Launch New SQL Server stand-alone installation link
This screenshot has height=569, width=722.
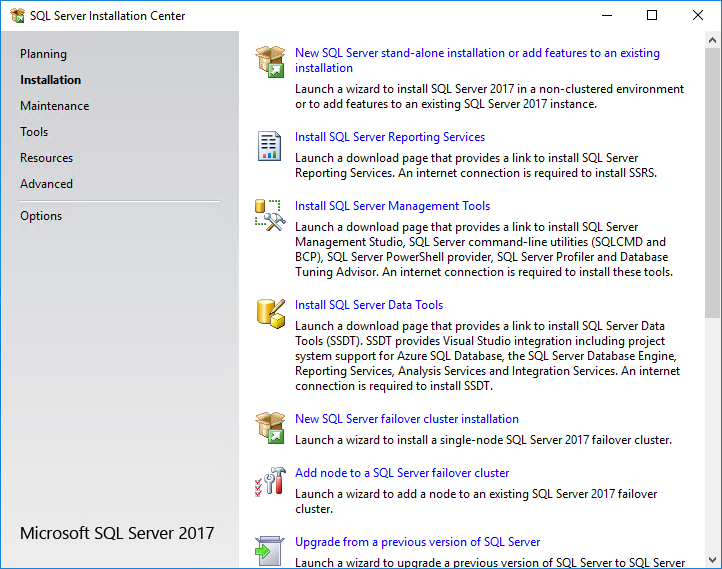point(477,60)
